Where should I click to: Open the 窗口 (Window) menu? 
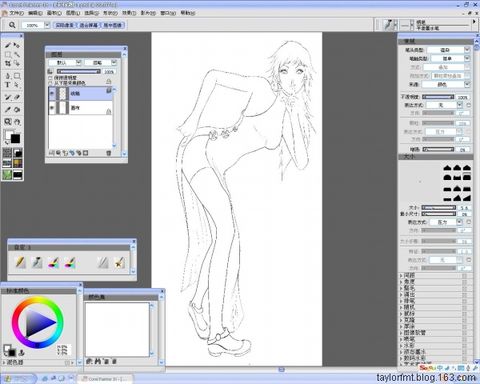(168, 13)
